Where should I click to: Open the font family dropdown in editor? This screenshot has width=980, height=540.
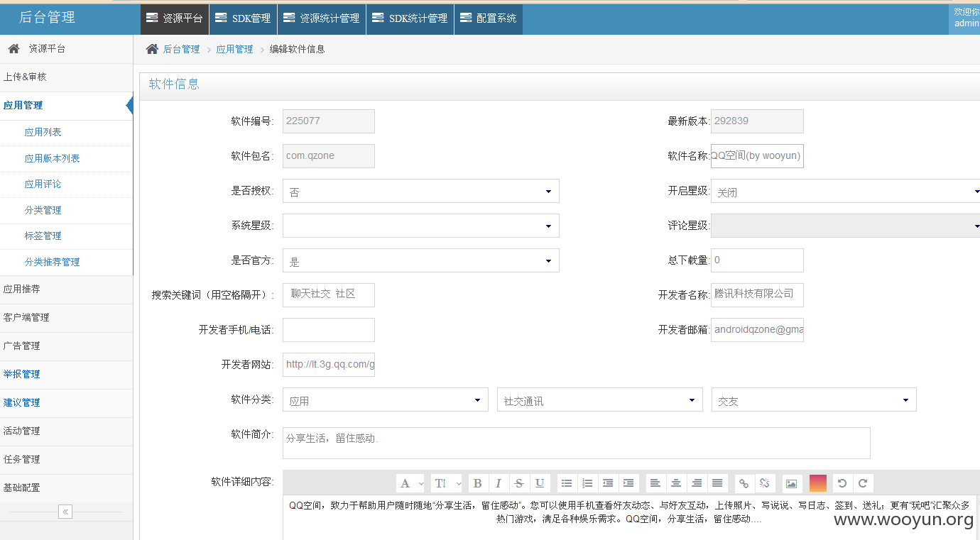[410, 483]
